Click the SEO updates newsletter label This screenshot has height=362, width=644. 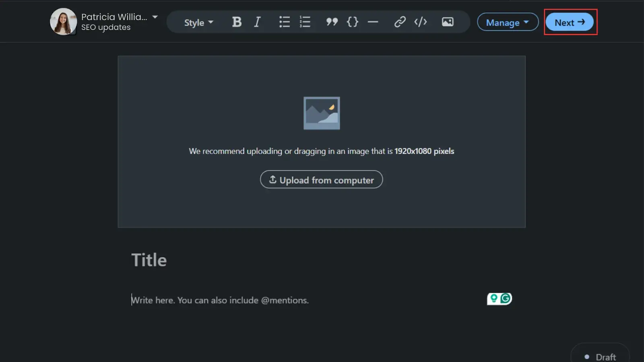105,27
